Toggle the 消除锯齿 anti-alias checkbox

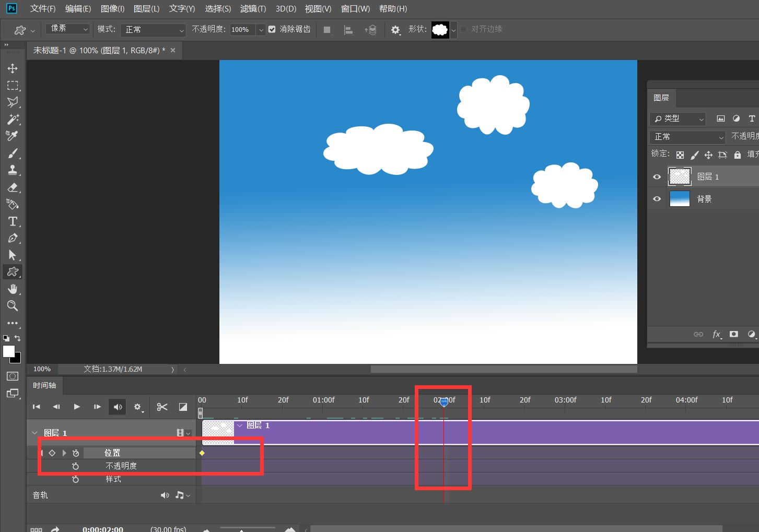[272, 29]
